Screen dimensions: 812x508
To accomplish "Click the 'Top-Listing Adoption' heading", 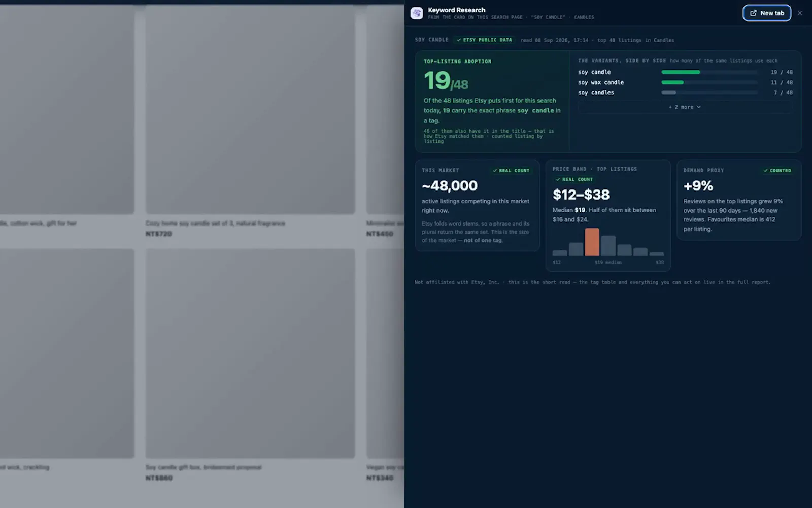I will pos(457,62).
